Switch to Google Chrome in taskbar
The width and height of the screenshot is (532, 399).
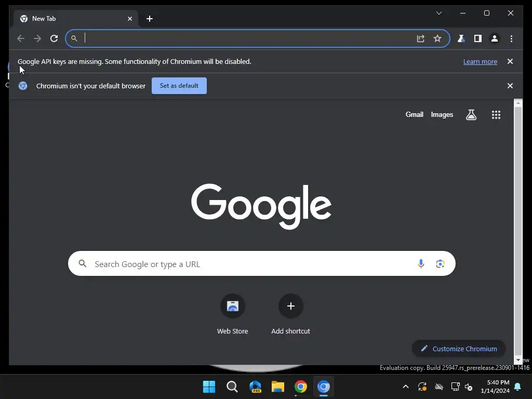click(x=301, y=387)
